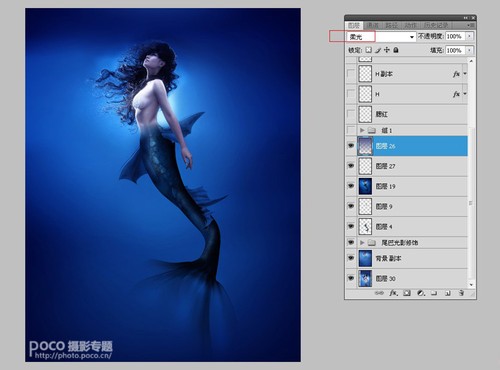Hide layer 图层 30
Screen dimensions: 500x370
(351, 278)
